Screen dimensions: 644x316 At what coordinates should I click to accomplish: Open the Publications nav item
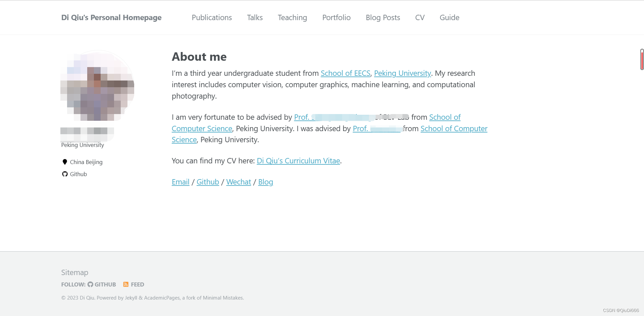pos(212,17)
